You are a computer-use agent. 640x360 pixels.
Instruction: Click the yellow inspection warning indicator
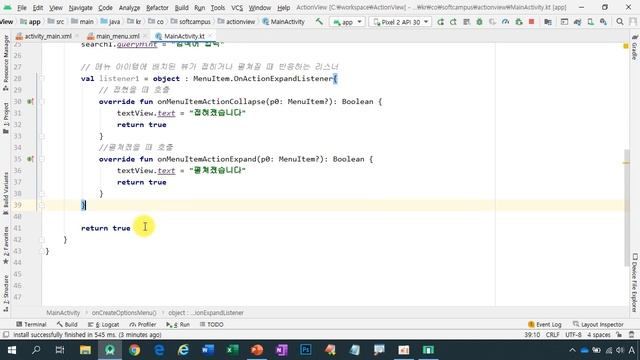pyautogui.click(x=626, y=46)
